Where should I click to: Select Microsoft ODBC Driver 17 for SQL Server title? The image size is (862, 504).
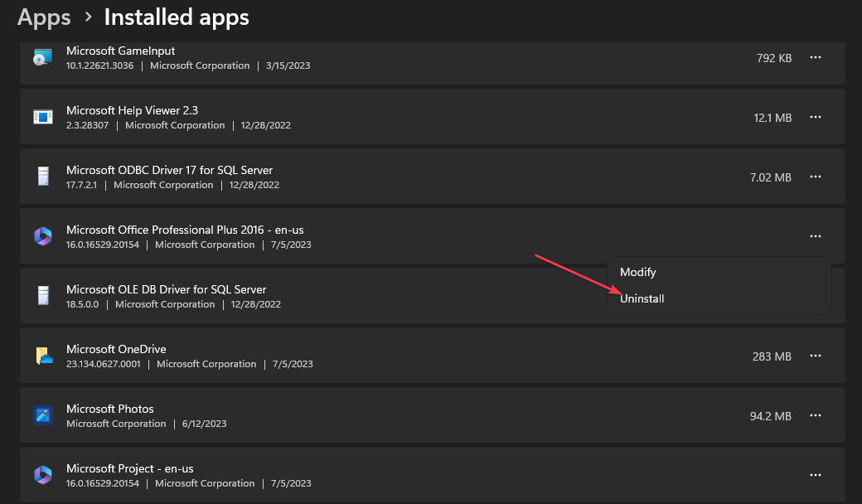point(169,171)
